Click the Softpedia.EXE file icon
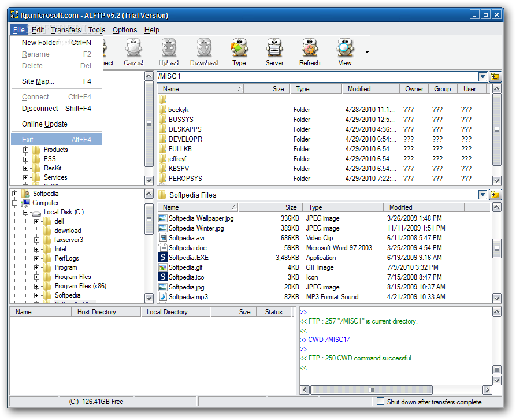The image size is (516, 420). (162, 257)
